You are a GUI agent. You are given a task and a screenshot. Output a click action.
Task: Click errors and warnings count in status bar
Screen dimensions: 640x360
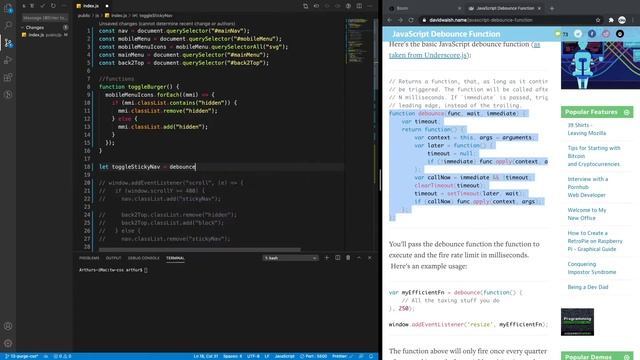pyautogui.click(x=62, y=356)
